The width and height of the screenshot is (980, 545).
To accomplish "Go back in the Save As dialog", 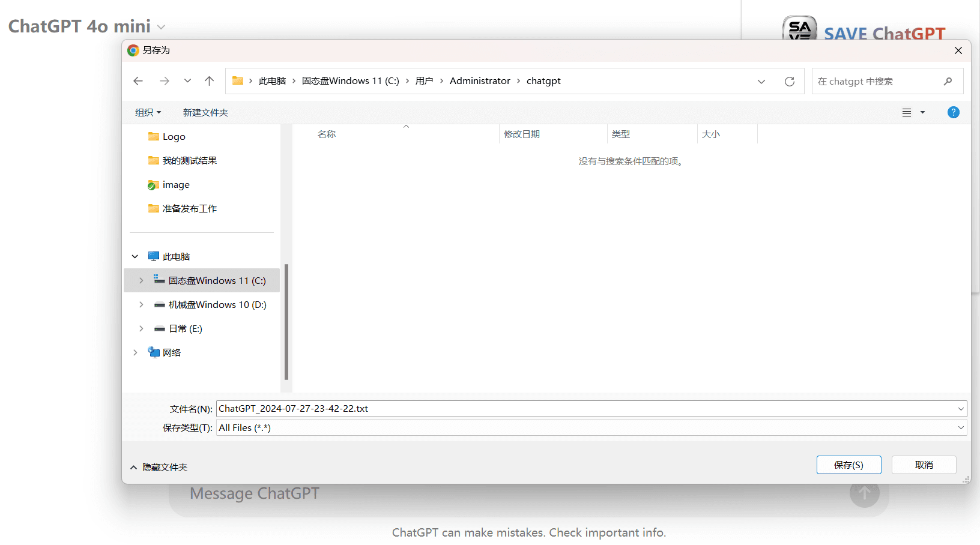I will point(138,81).
